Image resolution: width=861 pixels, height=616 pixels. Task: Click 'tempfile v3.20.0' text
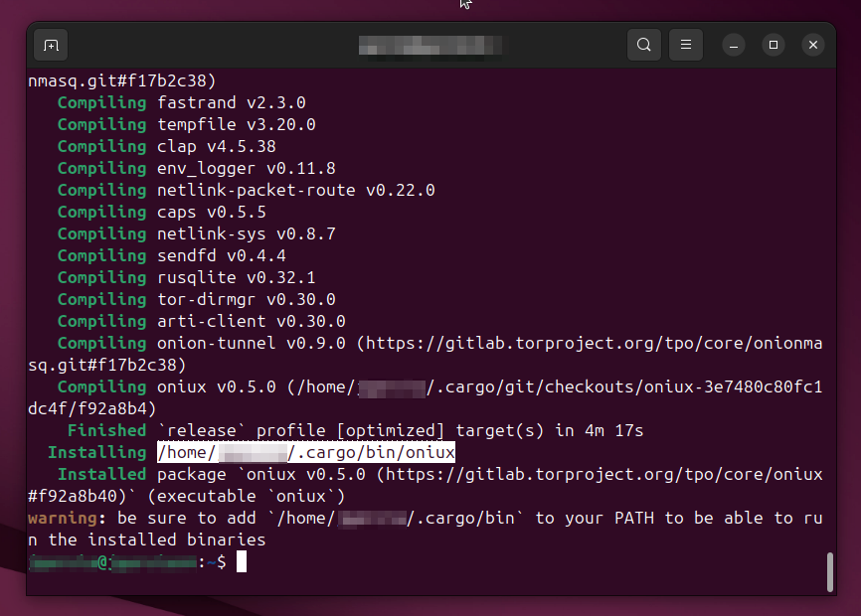pos(236,124)
